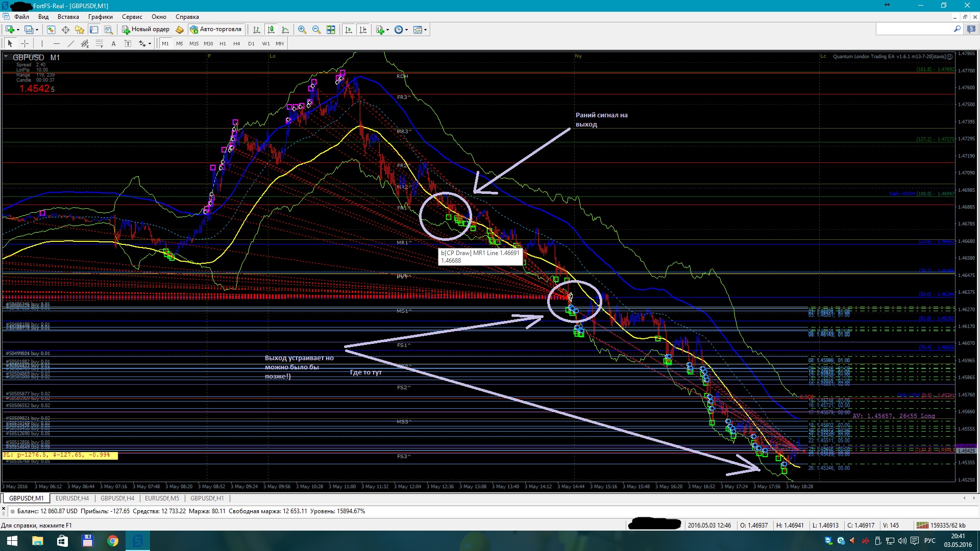The image size is (980, 551).
Task: Open MetaEditor with the yellow diamond icon
Action: tap(180, 30)
